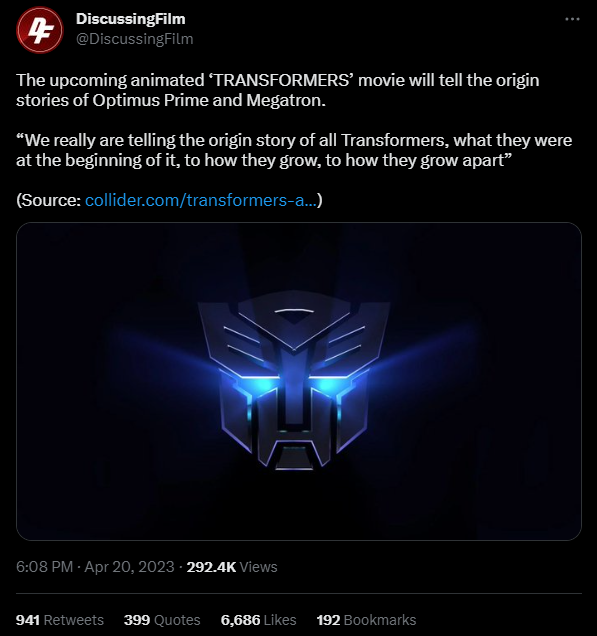Click the DiscussingFilm display name
Viewport: 597px width, 636px height.
131,19
